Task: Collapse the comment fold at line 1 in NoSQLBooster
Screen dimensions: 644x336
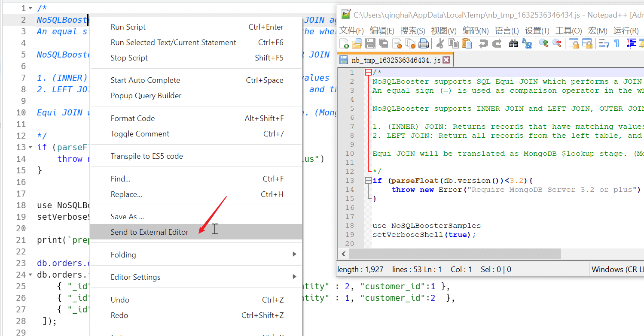Action: (x=30, y=8)
